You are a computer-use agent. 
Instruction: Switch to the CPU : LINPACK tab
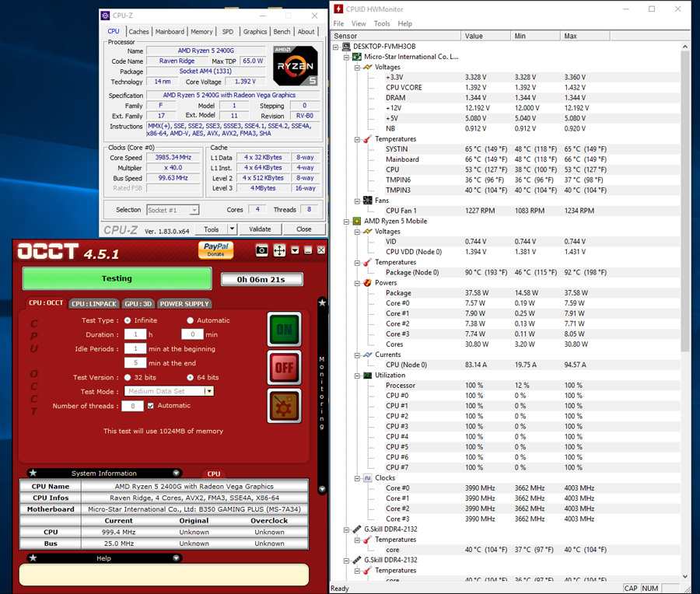[x=93, y=304]
